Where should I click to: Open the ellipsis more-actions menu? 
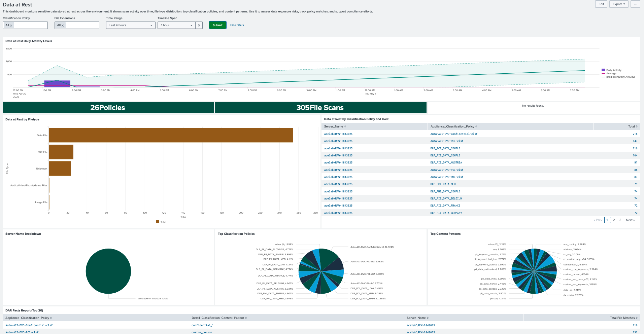(635, 4)
